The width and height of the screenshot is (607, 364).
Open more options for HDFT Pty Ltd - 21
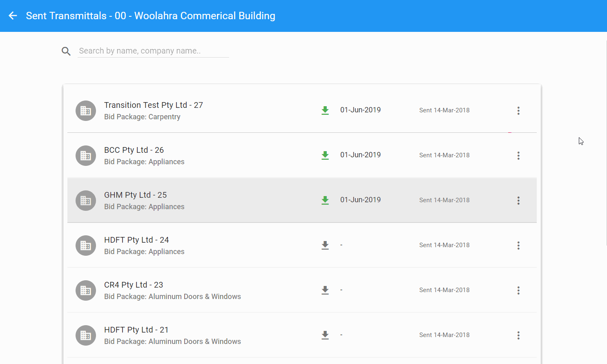tap(518, 335)
